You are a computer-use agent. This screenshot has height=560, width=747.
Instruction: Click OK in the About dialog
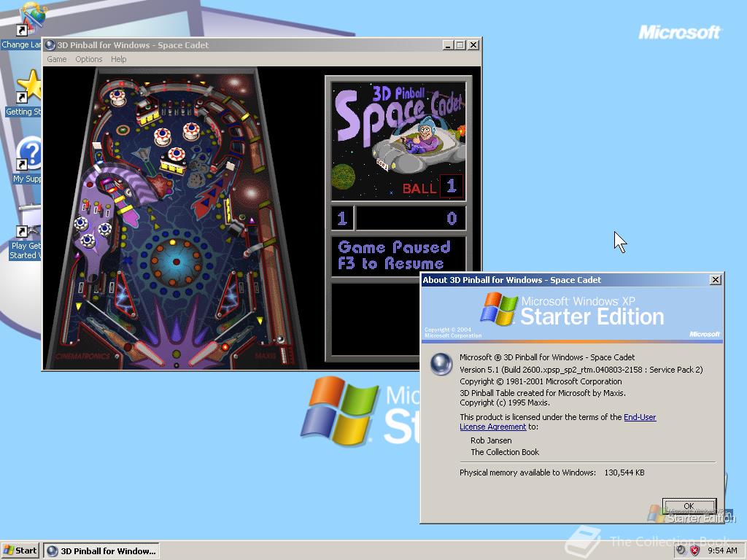tap(689, 506)
